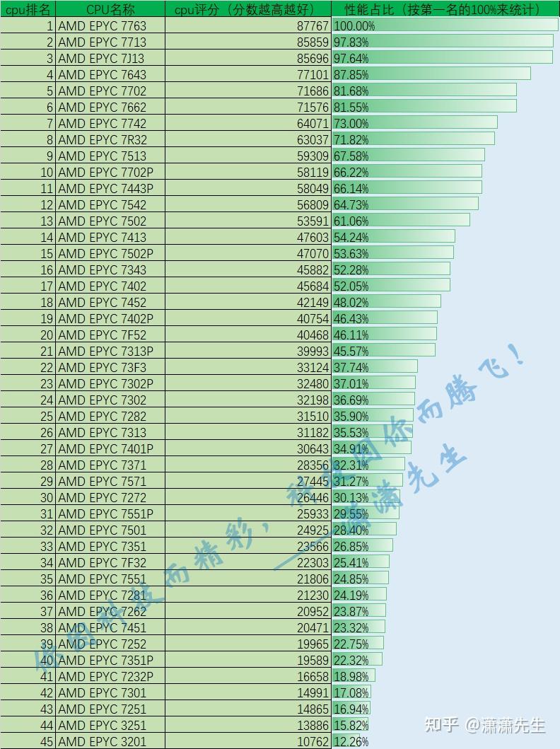560x749 pixels.
Task: Select rank number cell '1'
Action: coord(28,25)
